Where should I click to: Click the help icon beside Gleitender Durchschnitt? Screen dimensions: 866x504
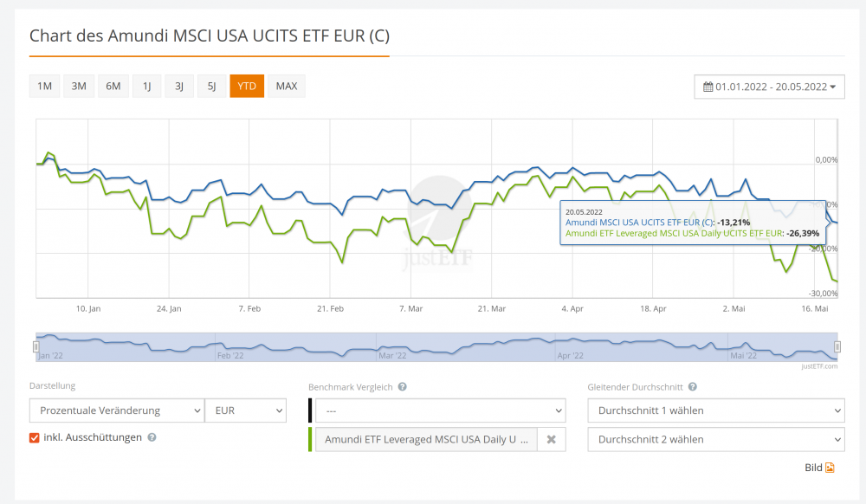pyautogui.click(x=692, y=387)
